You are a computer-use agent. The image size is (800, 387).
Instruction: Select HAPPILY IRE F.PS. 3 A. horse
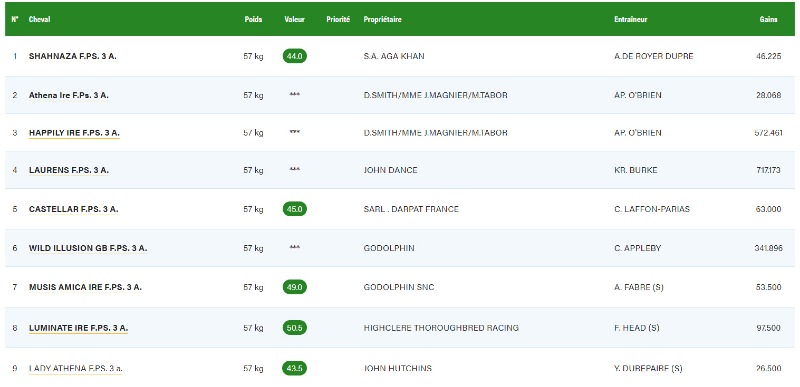[x=74, y=133]
